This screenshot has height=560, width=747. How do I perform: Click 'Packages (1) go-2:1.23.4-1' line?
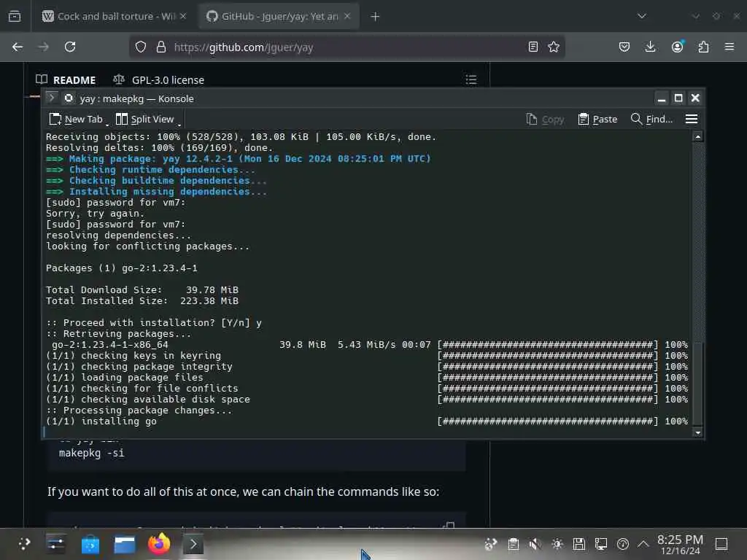[x=122, y=268]
